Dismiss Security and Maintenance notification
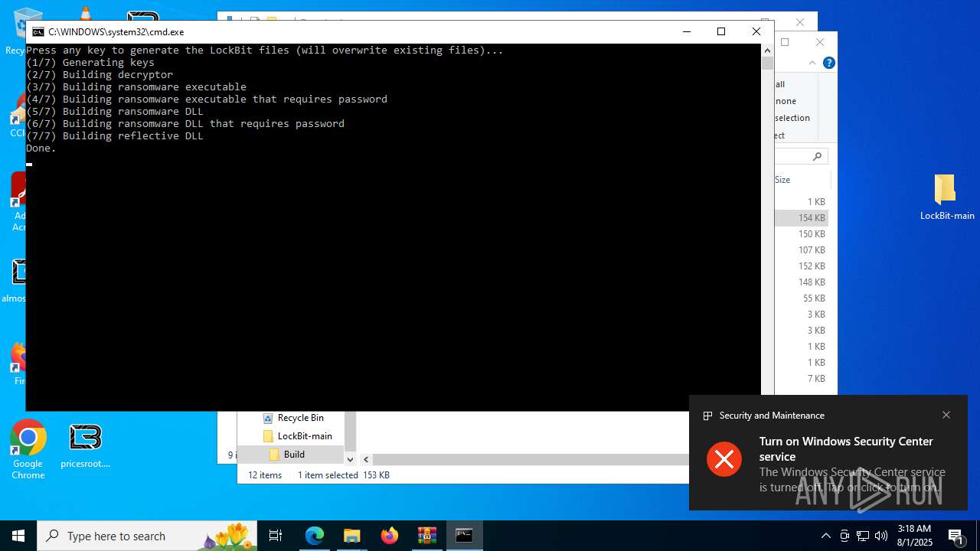 (946, 415)
